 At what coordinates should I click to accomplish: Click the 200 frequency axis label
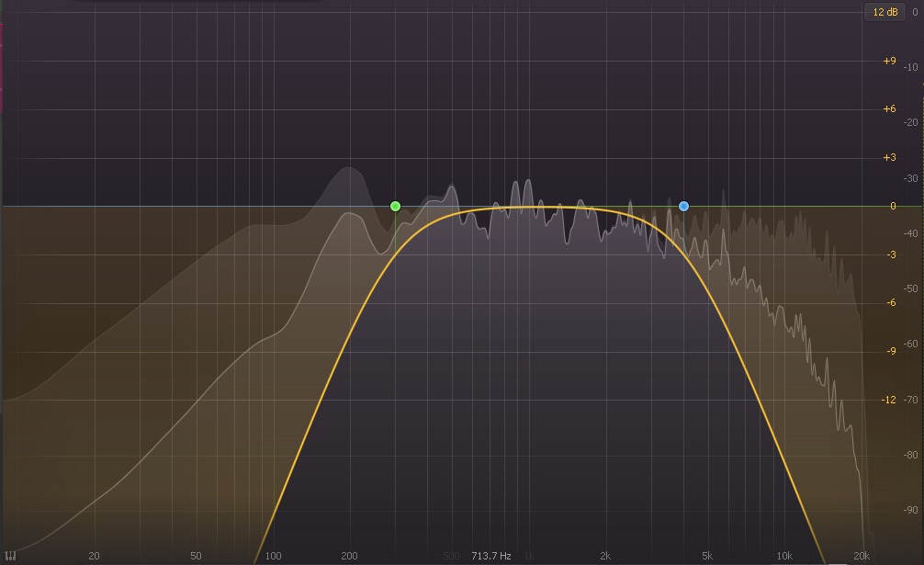[x=349, y=556]
